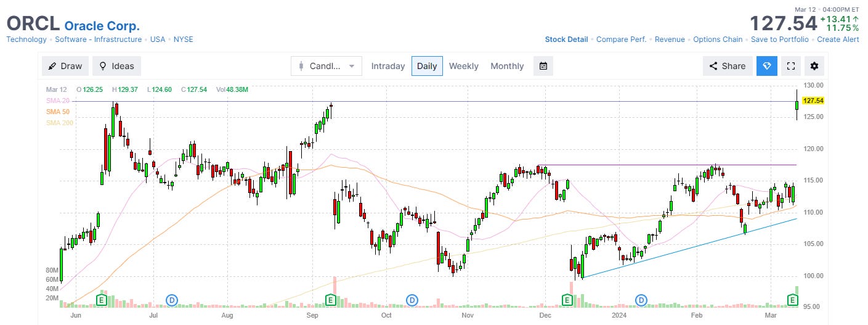Open the Draw tools
The height and width of the screenshot is (325, 868).
(65, 66)
